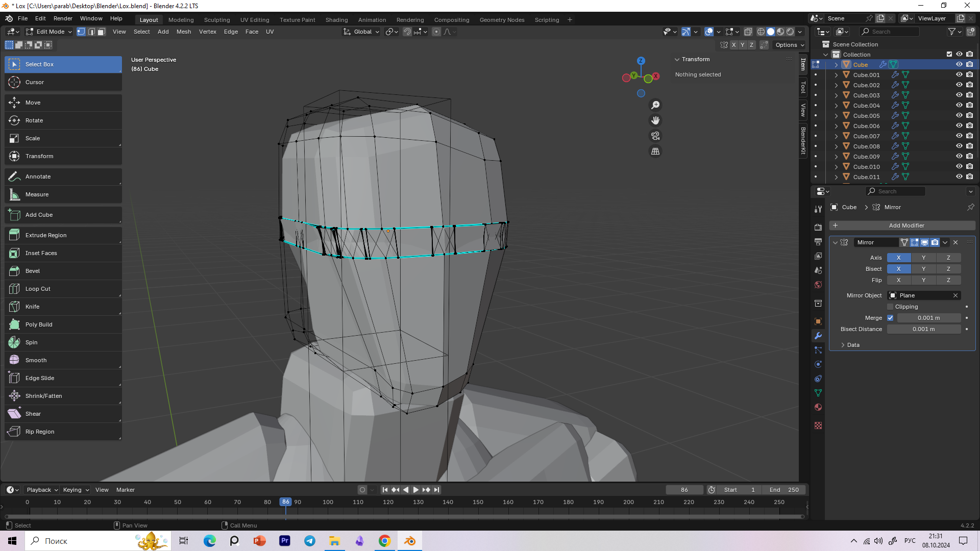The width and height of the screenshot is (980, 551).
Task: Toggle Mirror Axis Y
Action: point(923,258)
